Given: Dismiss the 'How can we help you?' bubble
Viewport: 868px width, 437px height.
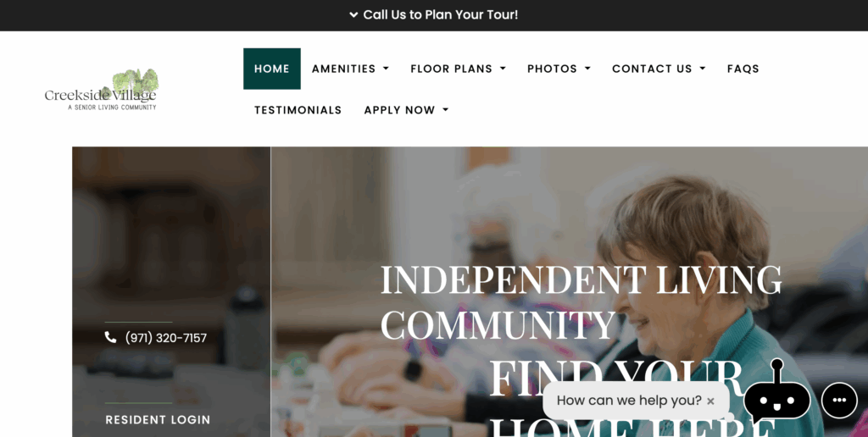Looking at the screenshot, I should (x=711, y=401).
